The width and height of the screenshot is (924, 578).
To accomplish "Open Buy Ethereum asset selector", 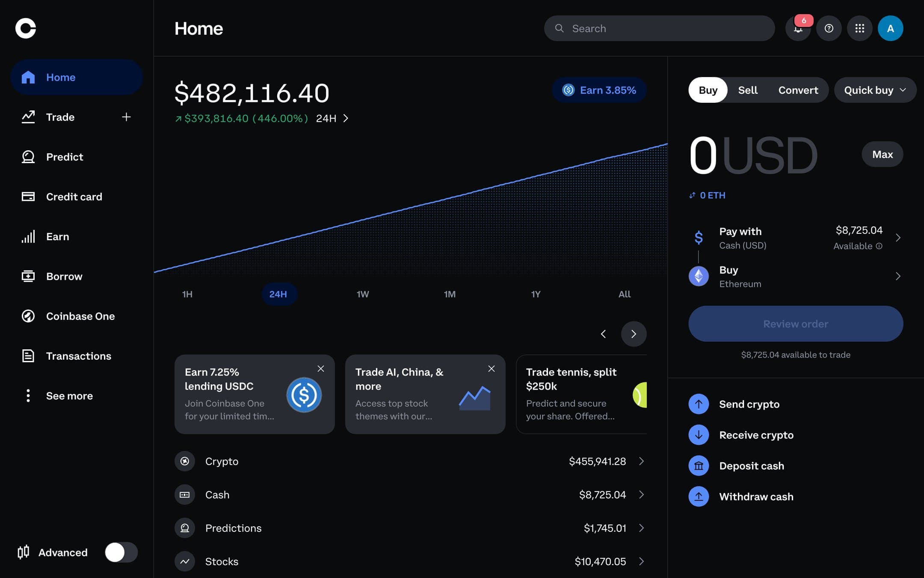I will [x=796, y=277].
